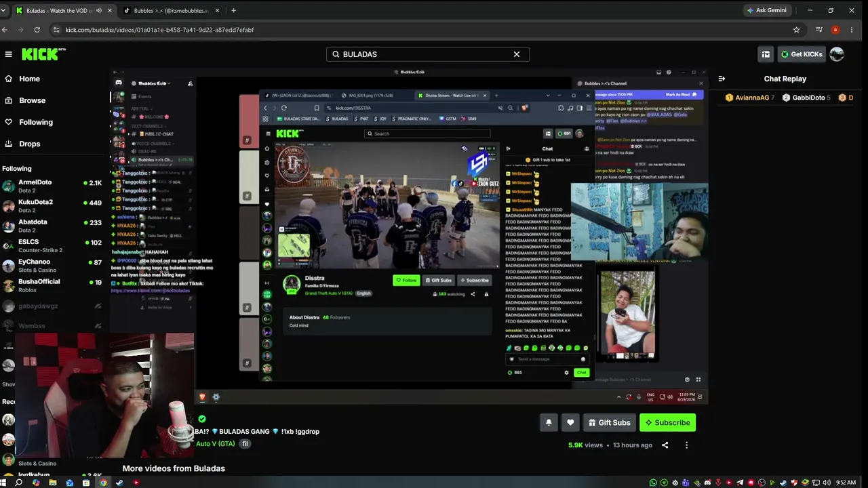Image resolution: width=868 pixels, height=488 pixels.
Task: Click AviannaAG on the chat leaderboard
Action: point(750,98)
